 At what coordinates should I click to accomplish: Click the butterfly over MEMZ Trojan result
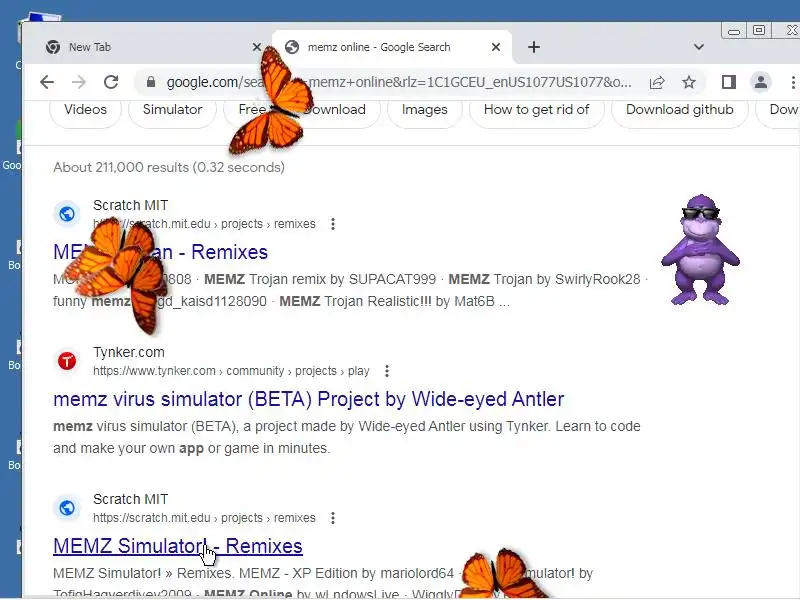pyautogui.click(x=116, y=274)
